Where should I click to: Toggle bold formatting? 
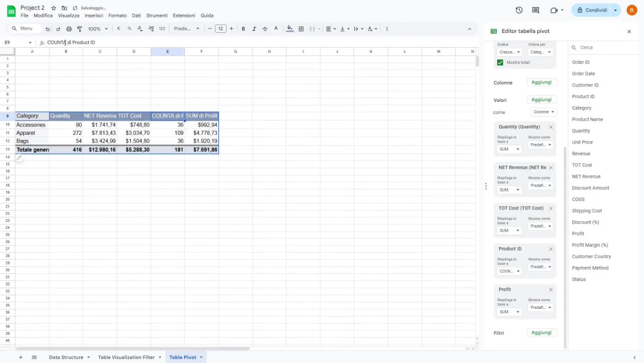click(243, 29)
